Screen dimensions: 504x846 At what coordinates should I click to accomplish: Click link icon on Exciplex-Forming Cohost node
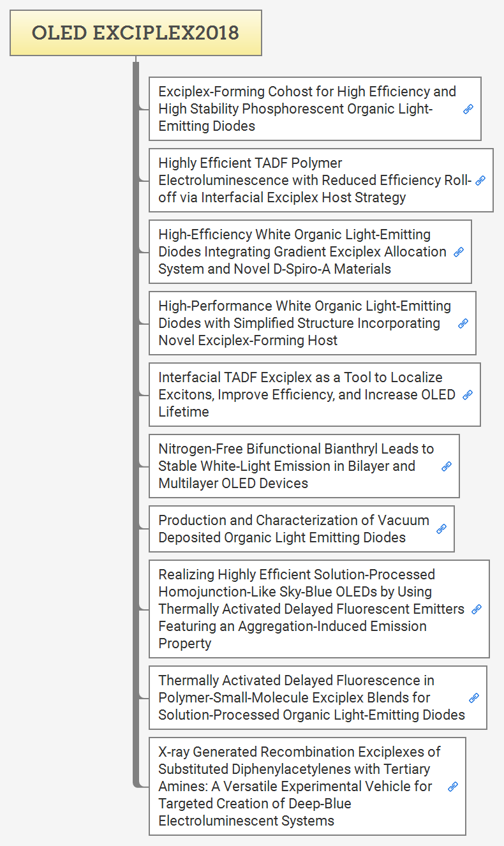pos(468,109)
